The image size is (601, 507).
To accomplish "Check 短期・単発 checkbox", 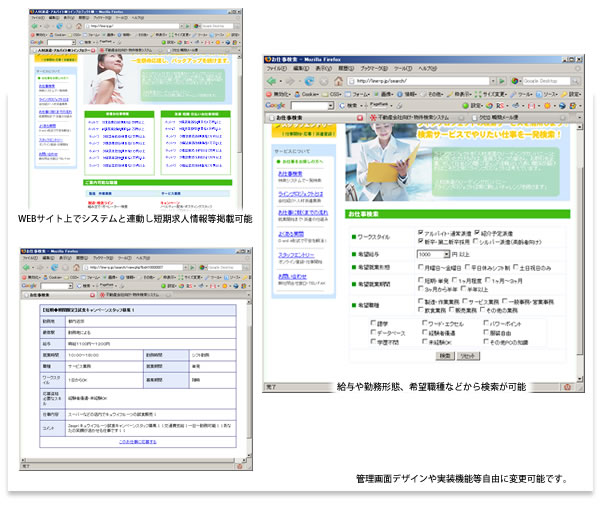I will click(x=420, y=280).
